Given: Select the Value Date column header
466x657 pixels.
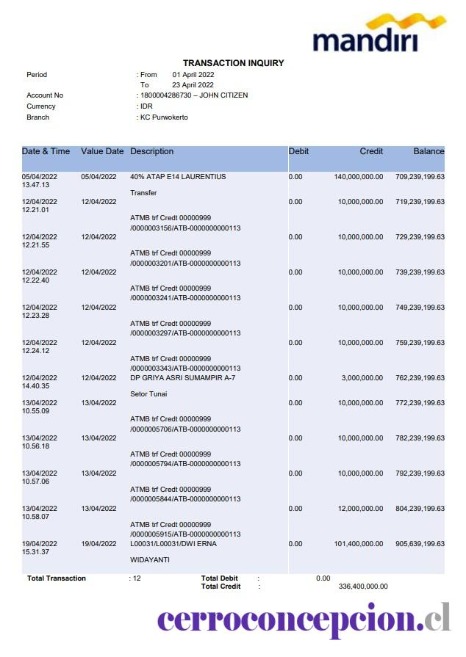Looking at the screenshot, I should click(x=102, y=151).
